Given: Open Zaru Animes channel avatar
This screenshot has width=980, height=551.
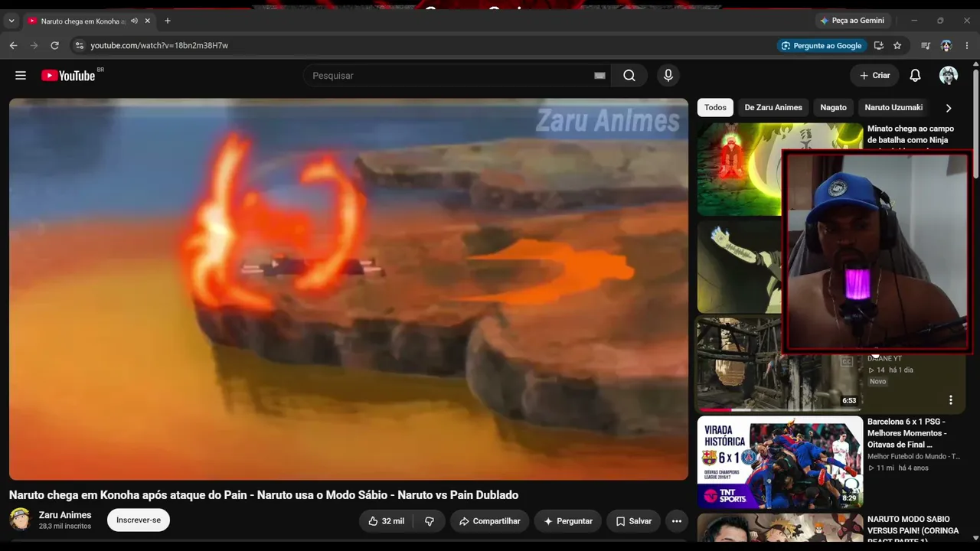Looking at the screenshot, I should click(20, 520).
